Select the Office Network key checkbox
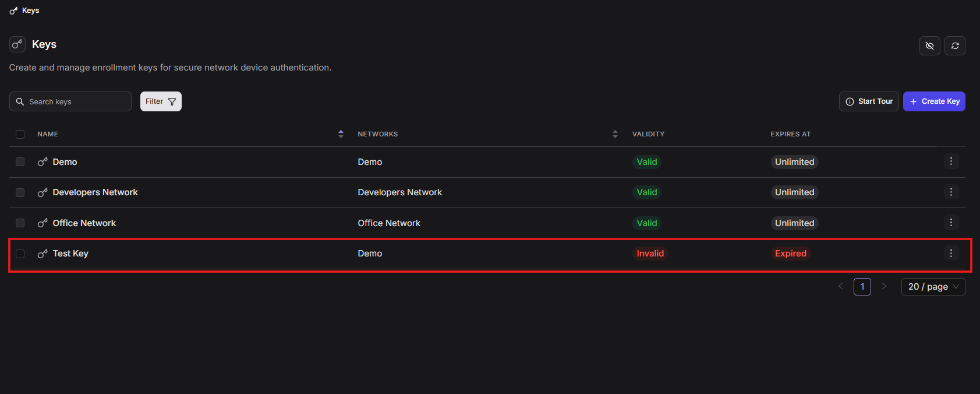Viewport: 980px width, 394px height. point(20,223)
